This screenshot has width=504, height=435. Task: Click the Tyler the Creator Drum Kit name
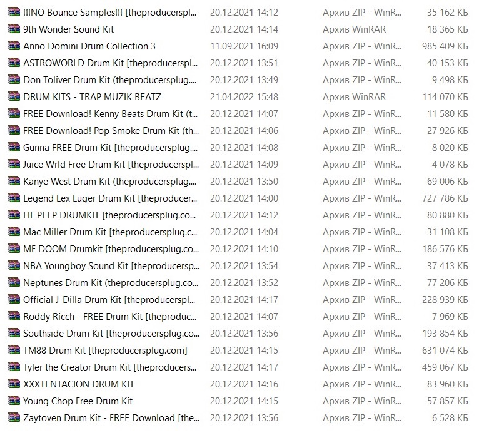(x=109, y=367)
